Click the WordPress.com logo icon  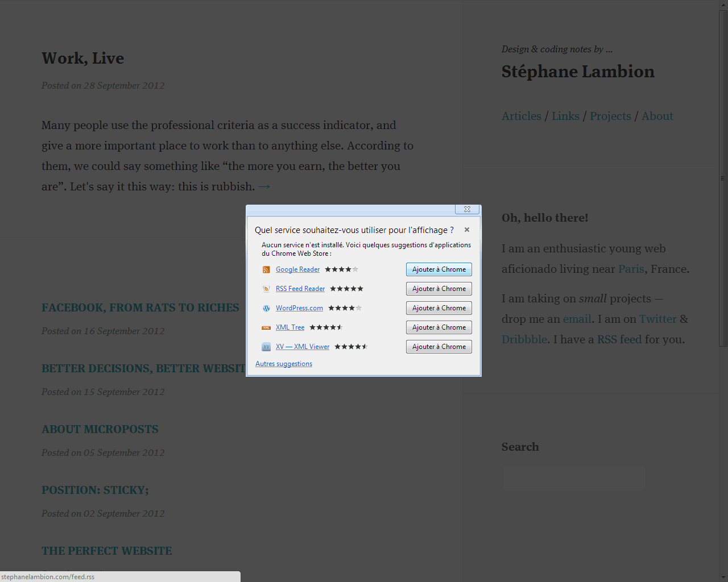266,308
